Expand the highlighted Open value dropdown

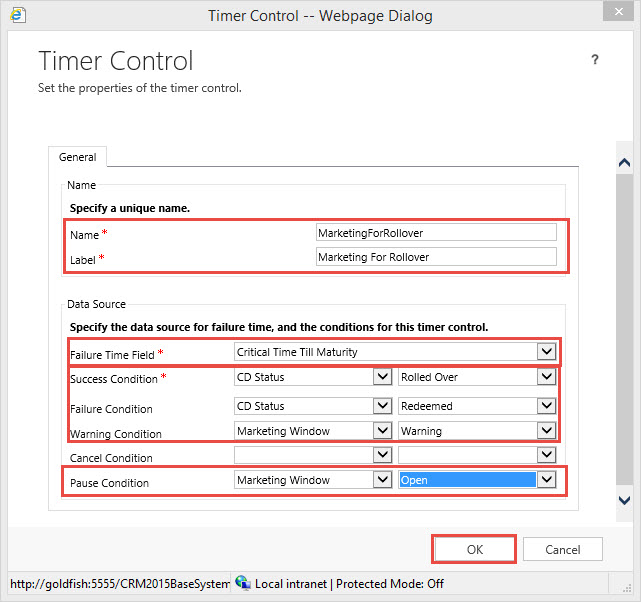point(545,480)
